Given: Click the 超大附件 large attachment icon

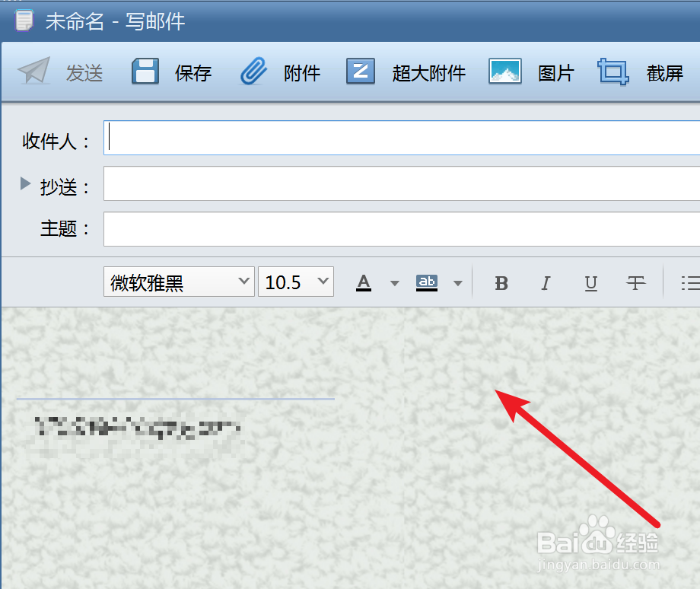Looking at the screenshot, I should (x=361, y=71).
